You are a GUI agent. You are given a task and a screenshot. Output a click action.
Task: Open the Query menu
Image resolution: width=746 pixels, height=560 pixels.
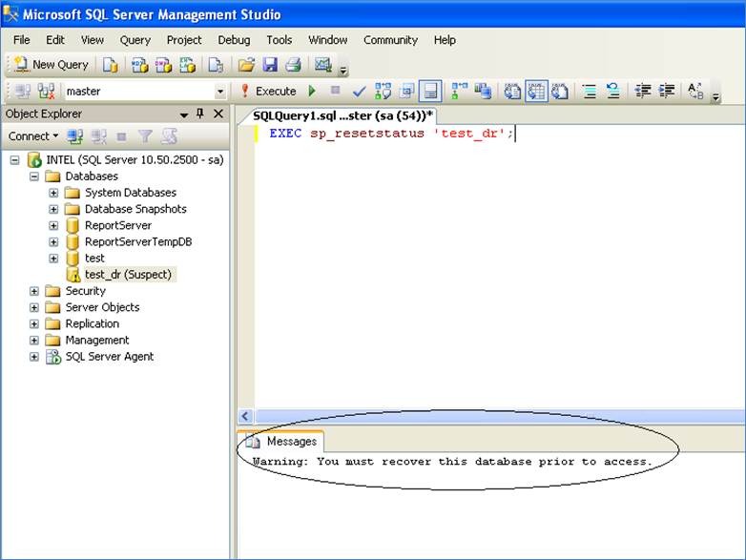[x=135, y=40]
